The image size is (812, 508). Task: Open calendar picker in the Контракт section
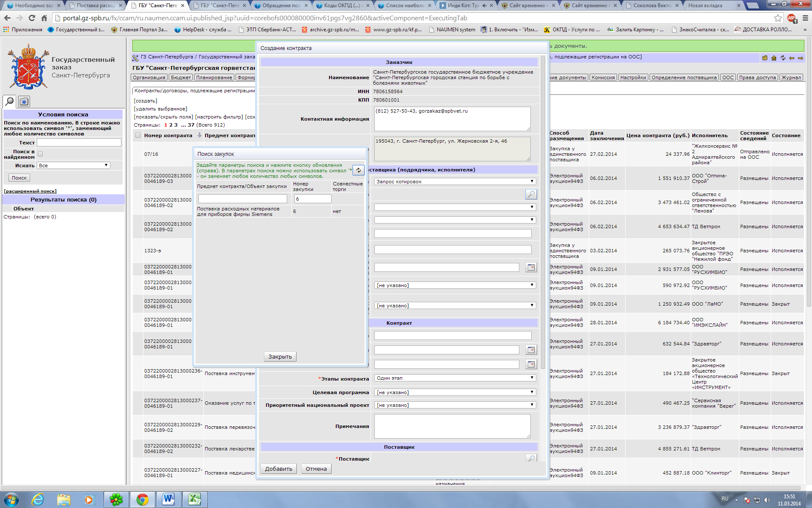coord(531,350)
